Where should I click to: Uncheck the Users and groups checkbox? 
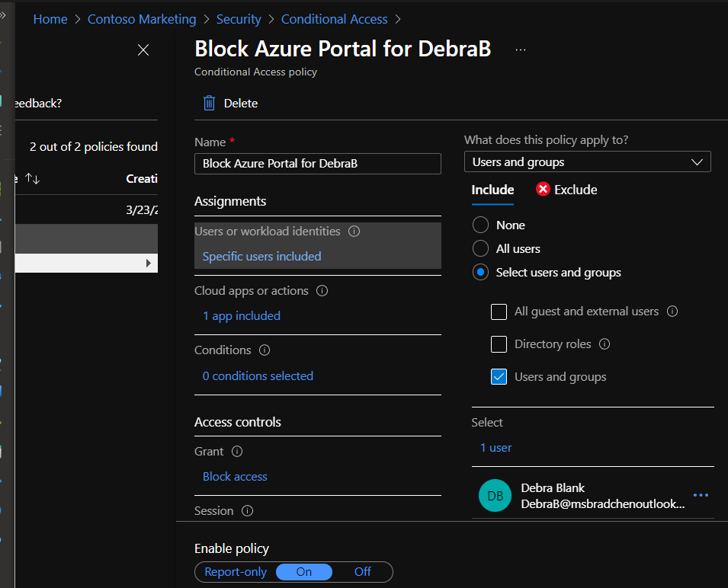tap(499, 377)
